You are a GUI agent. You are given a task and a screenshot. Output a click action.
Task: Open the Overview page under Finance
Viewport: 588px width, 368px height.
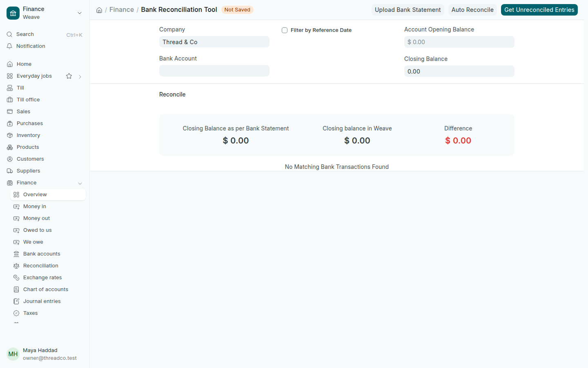pos(48,195)
